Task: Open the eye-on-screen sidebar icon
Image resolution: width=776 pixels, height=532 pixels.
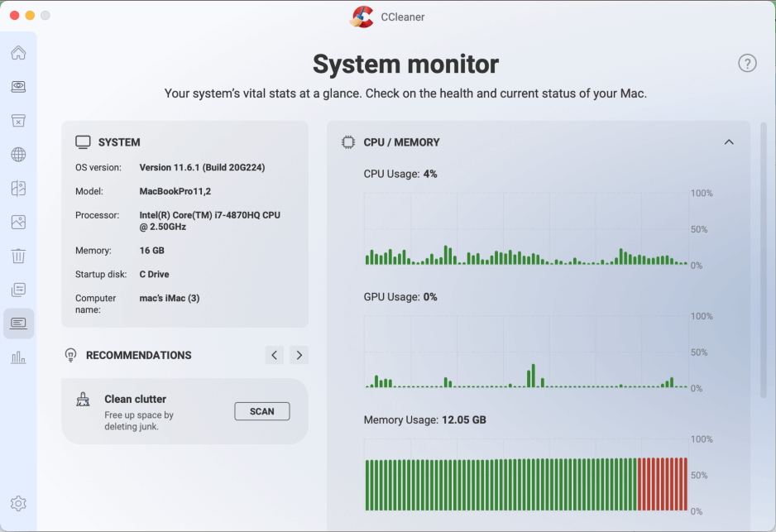Action: [18, 87]
